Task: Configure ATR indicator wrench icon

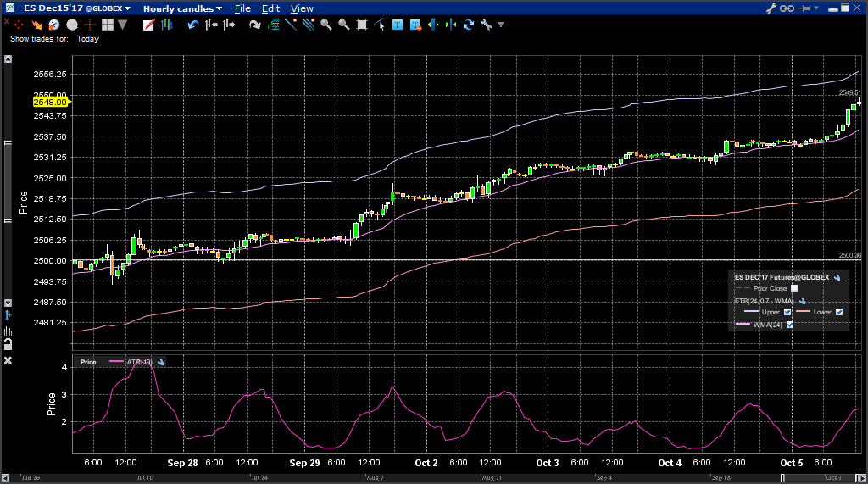Action: pos(160,362)
